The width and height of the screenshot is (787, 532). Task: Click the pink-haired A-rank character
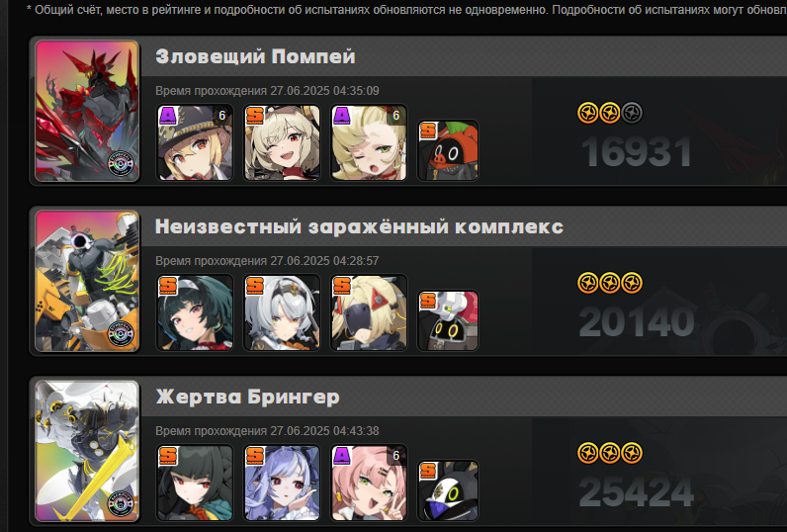[369, 483]
